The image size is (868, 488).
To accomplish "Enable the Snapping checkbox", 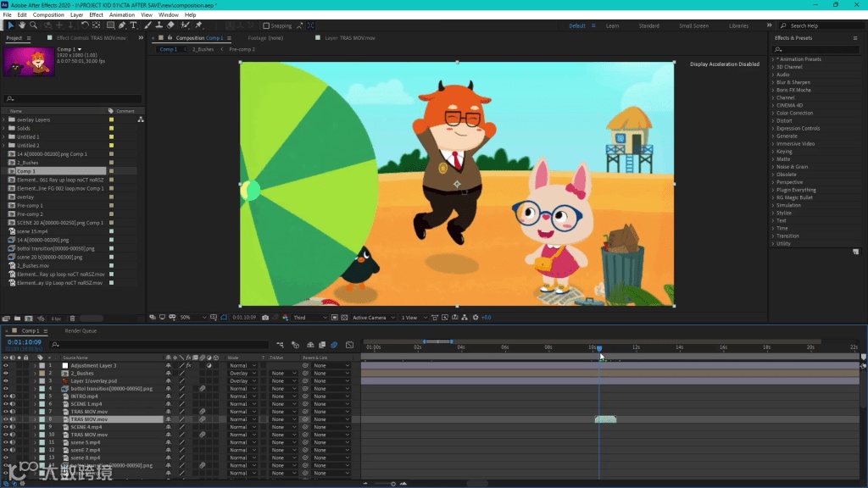I will [266, 25].
